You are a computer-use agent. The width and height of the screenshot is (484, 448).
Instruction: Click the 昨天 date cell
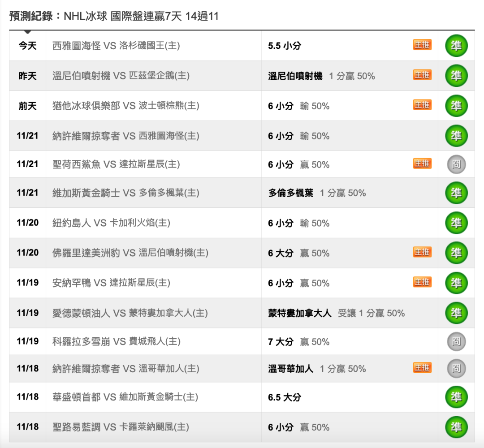click(27, 76)
